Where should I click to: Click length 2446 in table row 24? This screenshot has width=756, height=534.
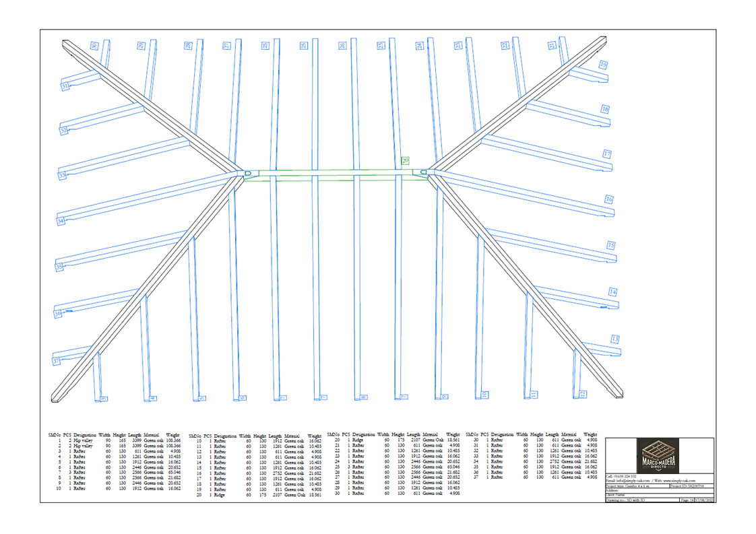coord(415,461)
